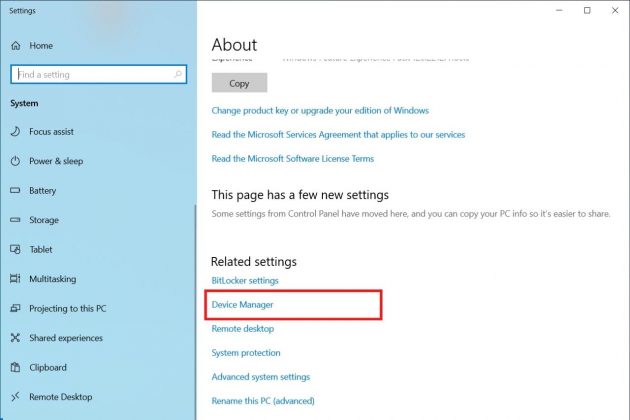Open the Remote desktop related link

click(x=243, y=329)
